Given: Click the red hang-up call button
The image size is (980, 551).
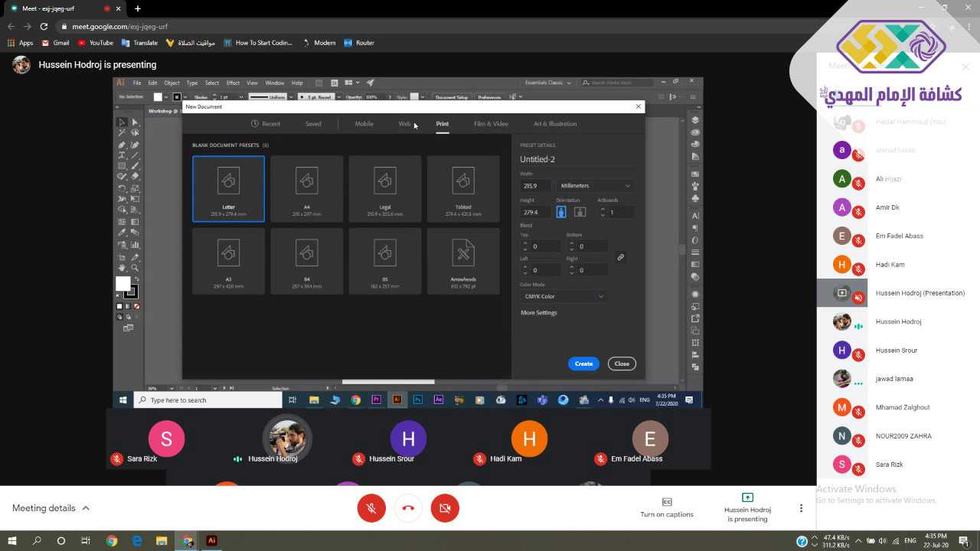Looking at the screenshot, I should pyautogui.click(x=408, y=508).
